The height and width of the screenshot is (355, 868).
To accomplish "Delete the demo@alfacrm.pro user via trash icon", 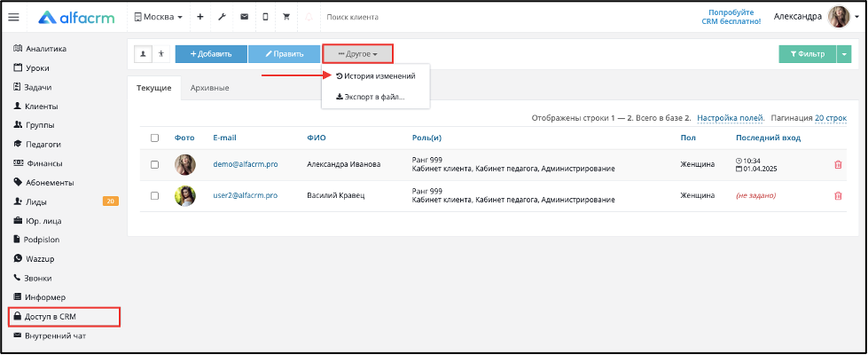I will pyautogui.click(x=838, y=164).
